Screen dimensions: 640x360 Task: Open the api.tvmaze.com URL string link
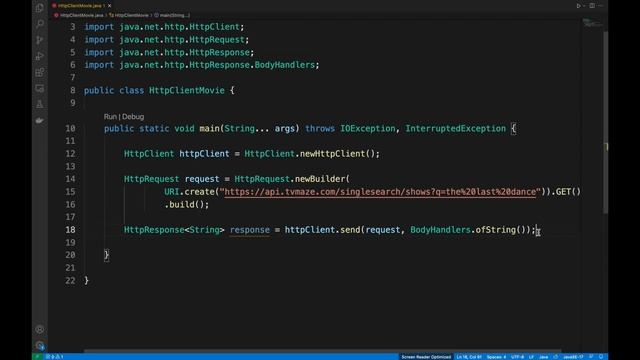click(x=380, y=192)
